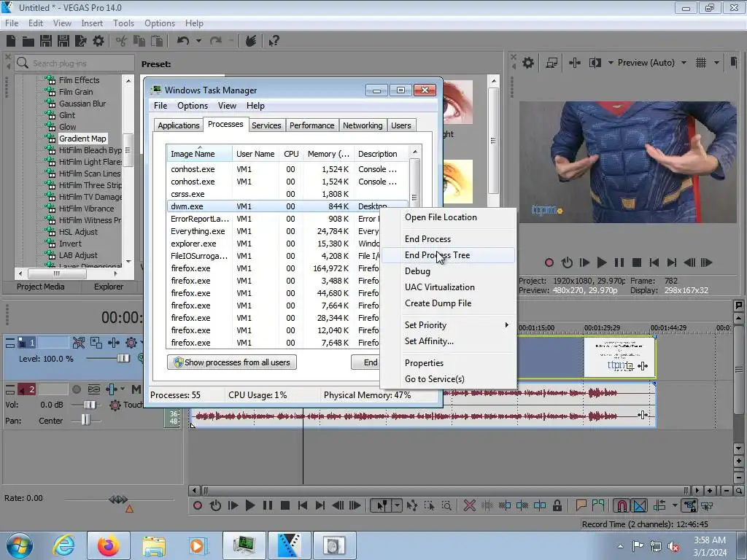The height and width of the screenshot is (560, 747).
Task: Select Gaussian Blur plug-in
Action: click(x=82, y=104)
